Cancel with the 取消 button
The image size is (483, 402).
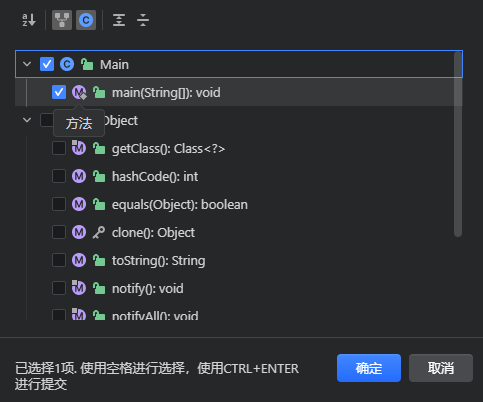click(441, 368)
